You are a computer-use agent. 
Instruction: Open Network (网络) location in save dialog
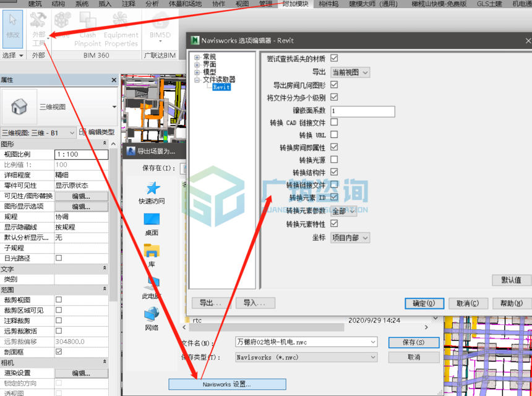pos(152,319)
